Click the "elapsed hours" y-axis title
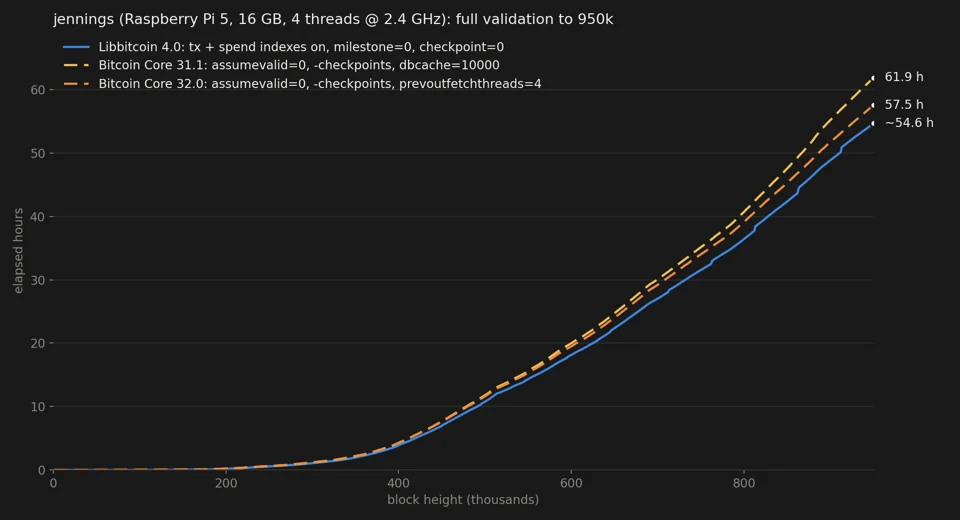The image size is (960, 520). tap(18, 251)
